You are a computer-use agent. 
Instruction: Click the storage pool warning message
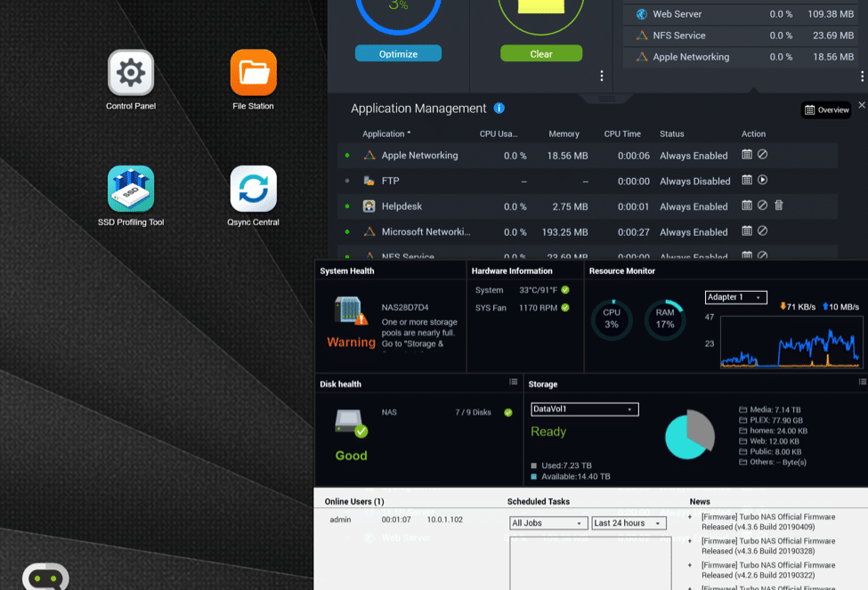419,333
